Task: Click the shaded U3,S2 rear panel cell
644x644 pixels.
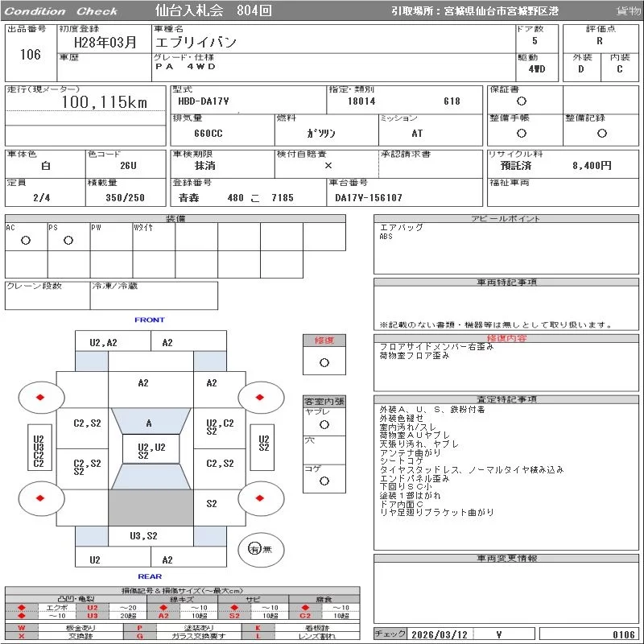Action: coord(143,535)
